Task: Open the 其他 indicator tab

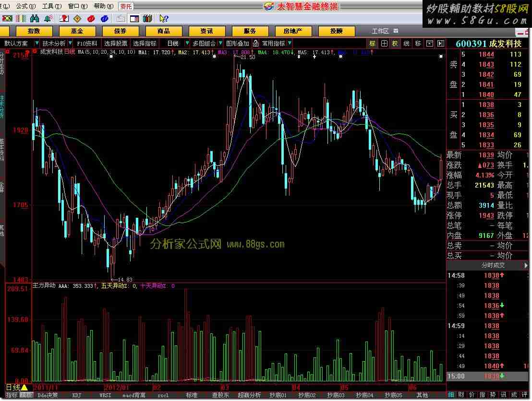Action: pos(422,395)
